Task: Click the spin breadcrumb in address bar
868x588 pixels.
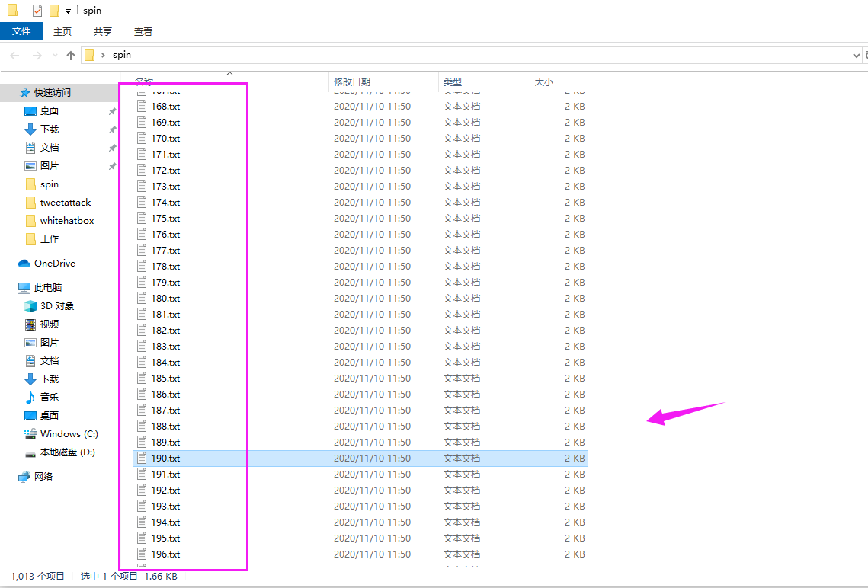Action: (x=122, y=55)
